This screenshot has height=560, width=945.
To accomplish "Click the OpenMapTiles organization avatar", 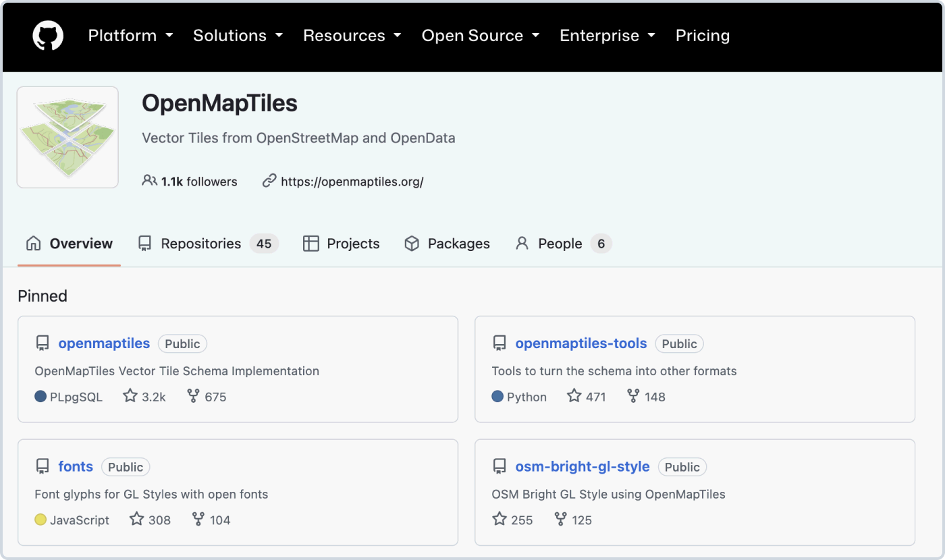I will [67, 137].
